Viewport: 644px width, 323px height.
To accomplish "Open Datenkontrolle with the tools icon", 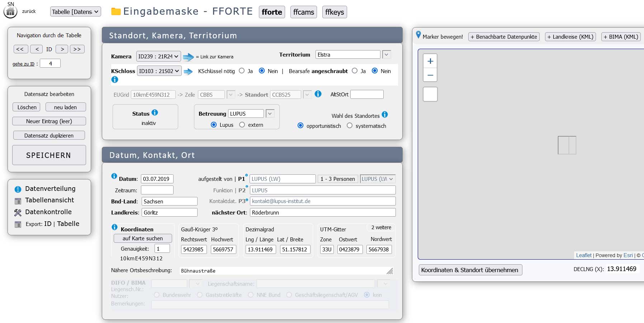I will (x=18, y=212).
